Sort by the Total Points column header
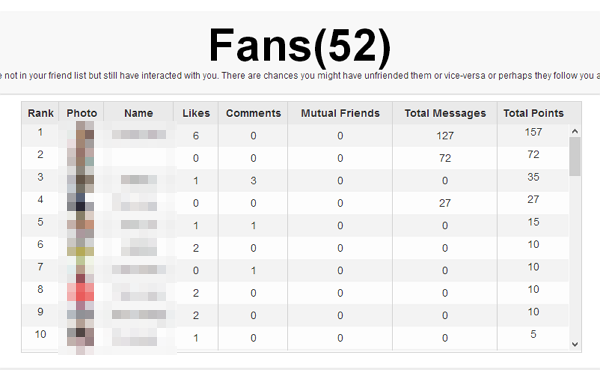The height and width of the screenshot is (370, 600). [533, 113]
